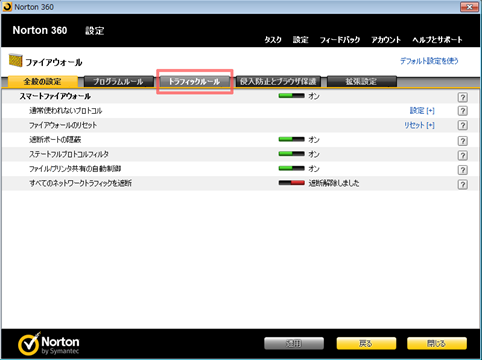Click the 通常使われないプロトコル label
The height and width of the screenshot is (360, 482).
pos(65,111)
